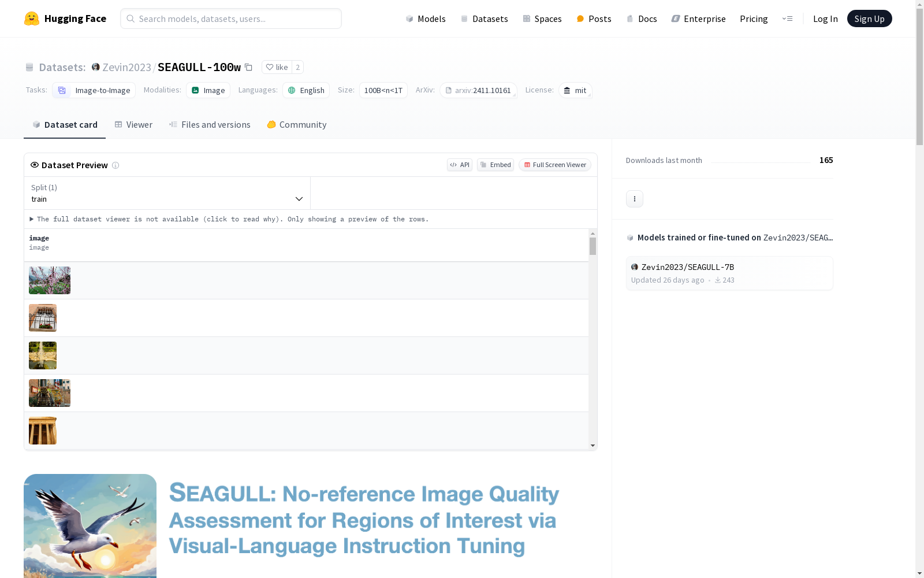Click the Dataset Preview info icon
Image resolution: width=924 pixels, height=578 pixels.
pyautogui.click(x=115, y=165)
